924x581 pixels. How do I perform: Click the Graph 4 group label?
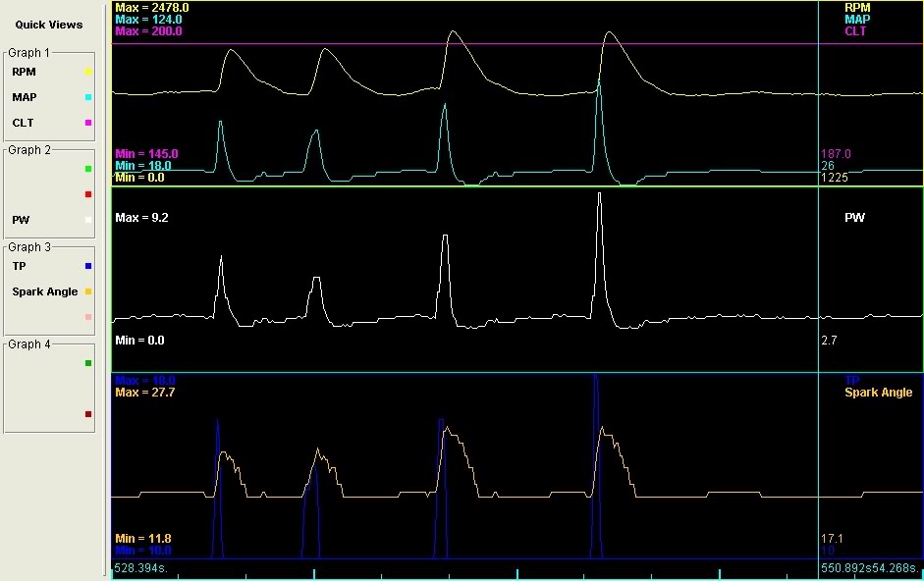click(29, 344)
